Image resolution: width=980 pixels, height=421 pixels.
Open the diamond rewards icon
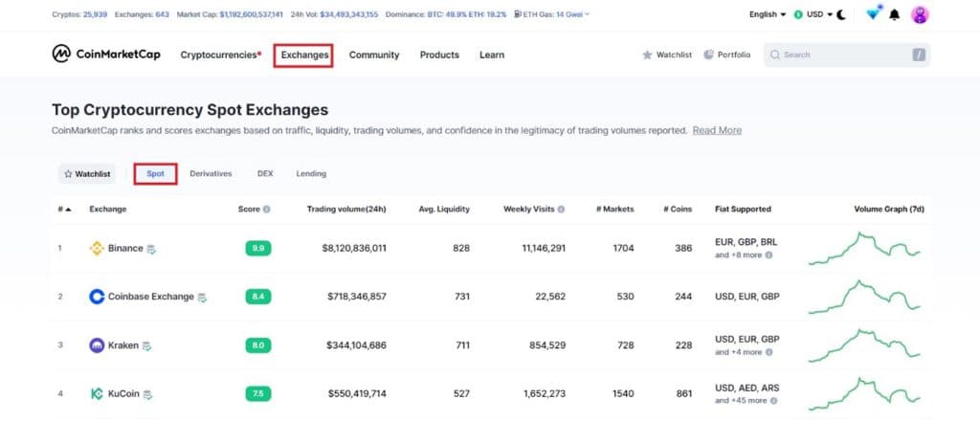point(873,13)
